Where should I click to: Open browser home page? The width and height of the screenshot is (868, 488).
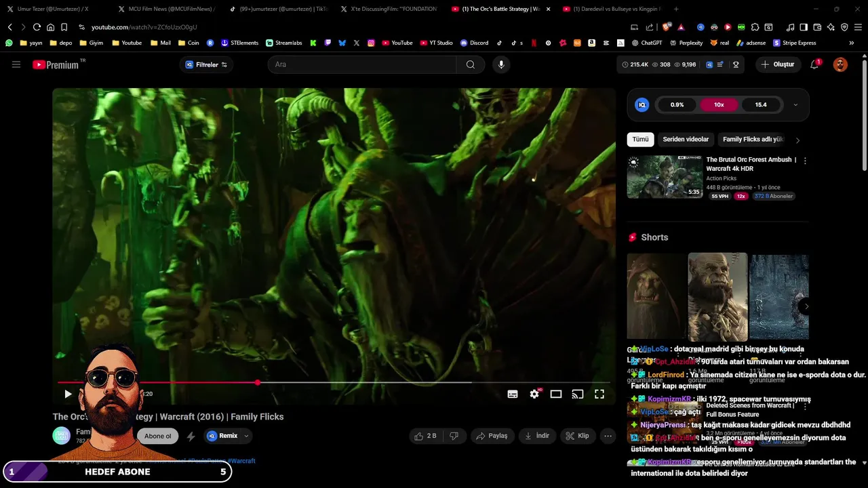(x=50, y=27)
